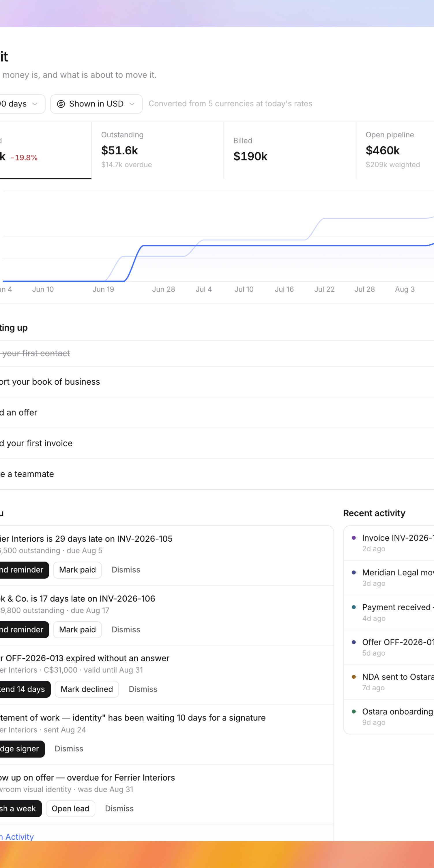Dismiss the statement of work signature notice

tap(69, 749)
